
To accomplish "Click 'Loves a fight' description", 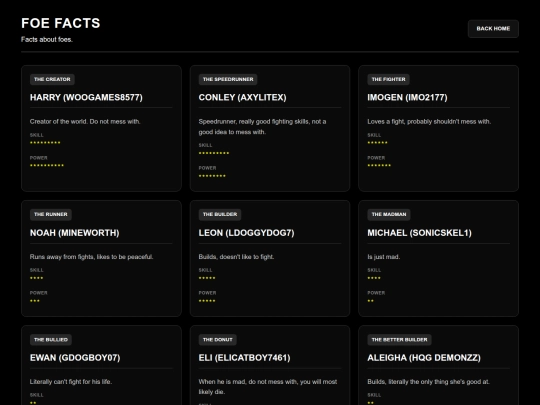I will [x=429, y=122].
